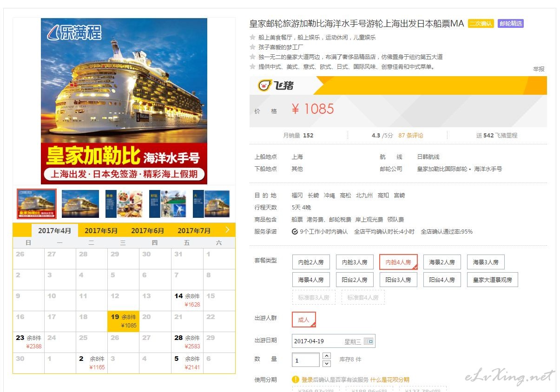Screen dimensions: 560x392
Task: Click destination 福冈
Action: click(x=297, y=195)
